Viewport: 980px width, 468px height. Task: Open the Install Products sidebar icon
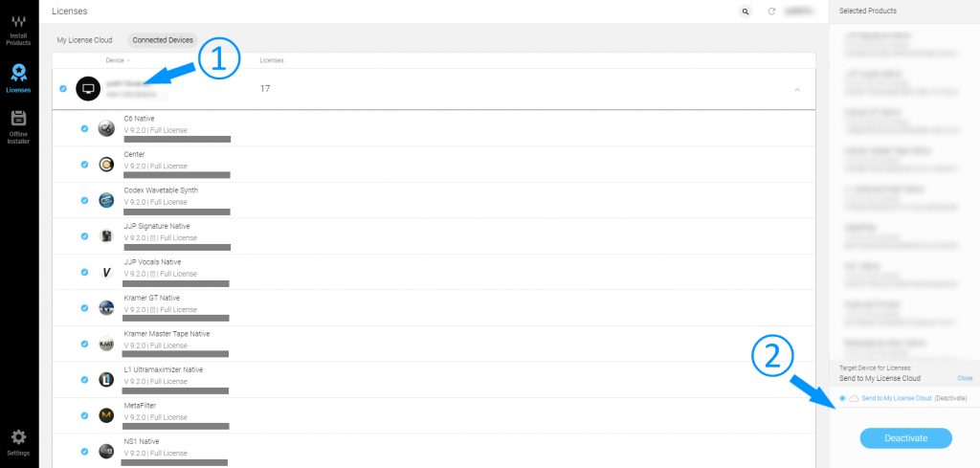pyautogui.click(x=18, y=30)
